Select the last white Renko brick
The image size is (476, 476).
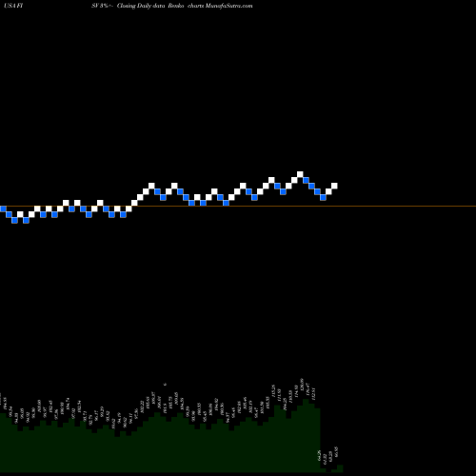(x=334, y=186)
